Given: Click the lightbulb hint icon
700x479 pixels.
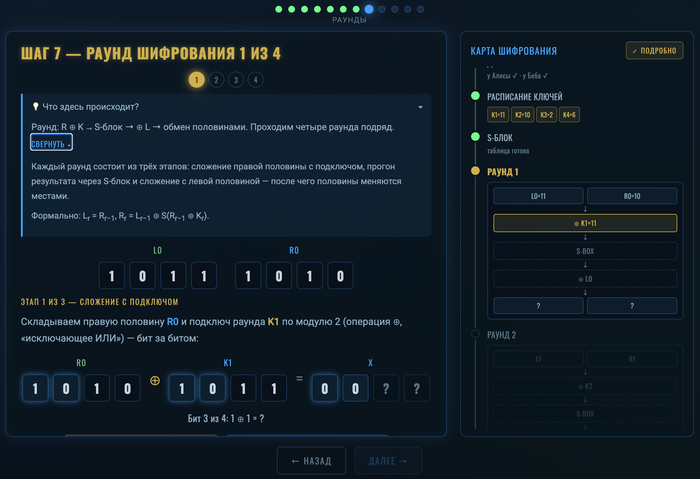Looking at the screenshot, I should point(35,106).
